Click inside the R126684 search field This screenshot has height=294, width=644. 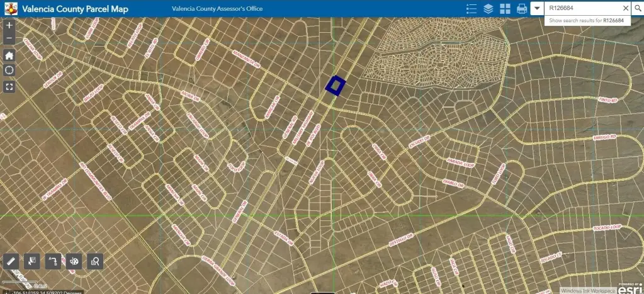[582, 9]
